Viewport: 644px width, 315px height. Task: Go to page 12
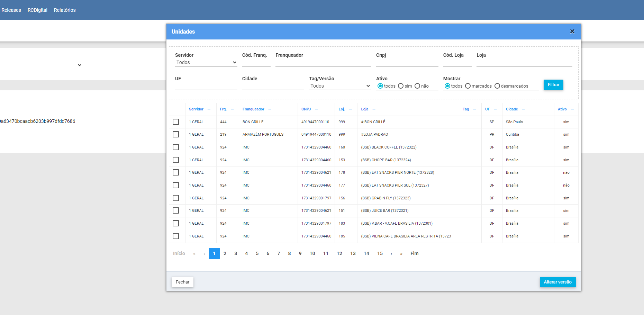pos(339,254)
